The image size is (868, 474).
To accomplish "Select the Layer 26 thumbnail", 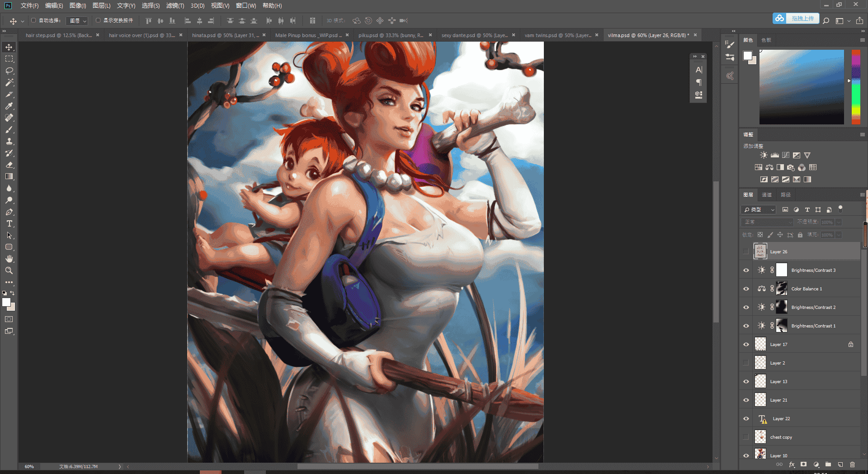I will 760,251.
